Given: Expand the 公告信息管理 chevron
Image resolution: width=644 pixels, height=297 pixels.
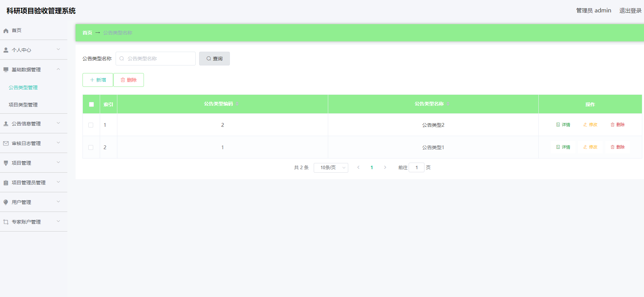Looking at the screenshot, I should pos(58,123).
